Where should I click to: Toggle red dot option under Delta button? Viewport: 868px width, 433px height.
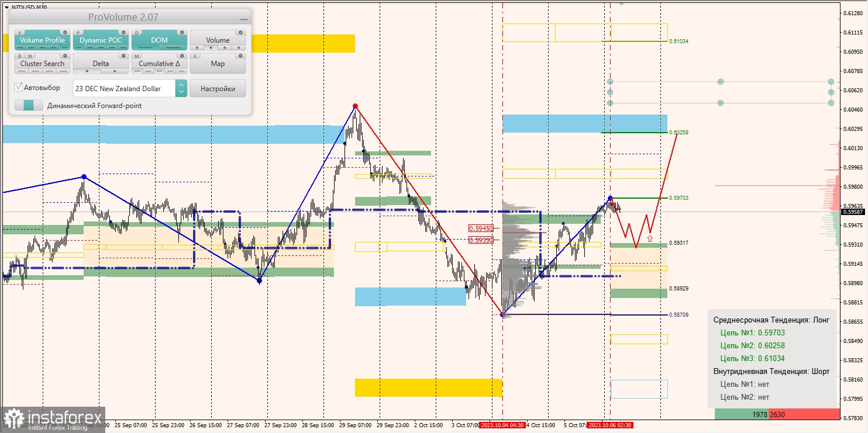tap(115, 71)
